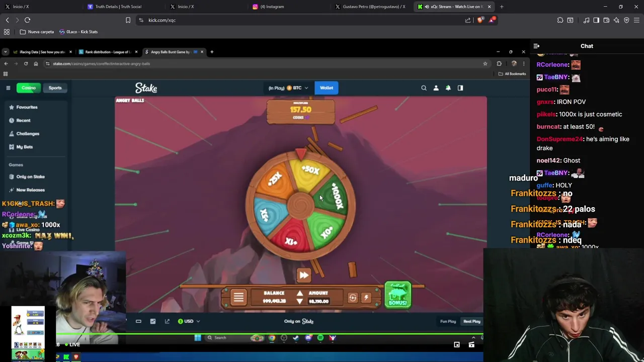Open Brave VPN shield icon

(626, 20)
